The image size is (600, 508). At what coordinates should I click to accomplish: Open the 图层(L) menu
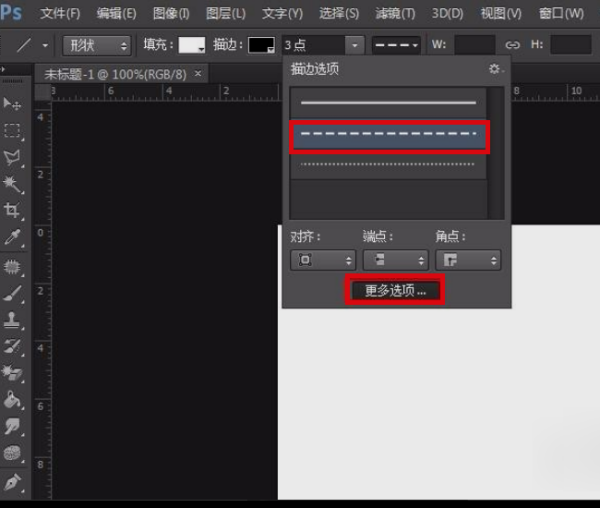point(226,14)
